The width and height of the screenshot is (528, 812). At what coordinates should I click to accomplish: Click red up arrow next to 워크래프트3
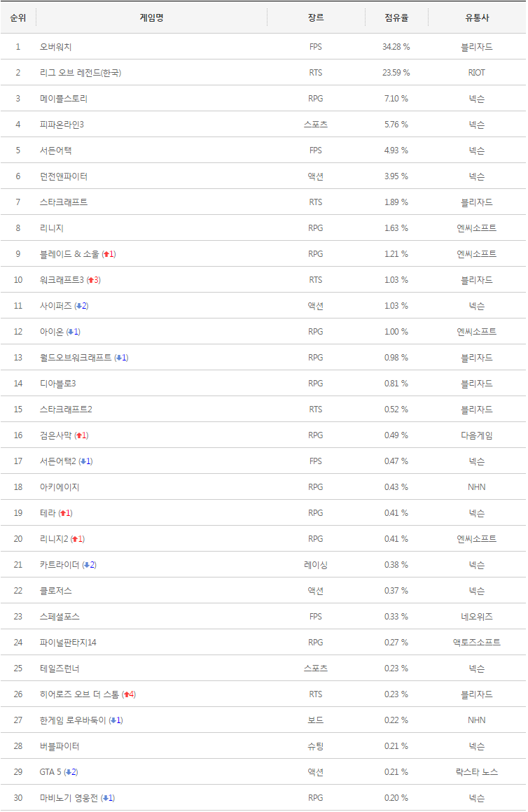point(90,280)
